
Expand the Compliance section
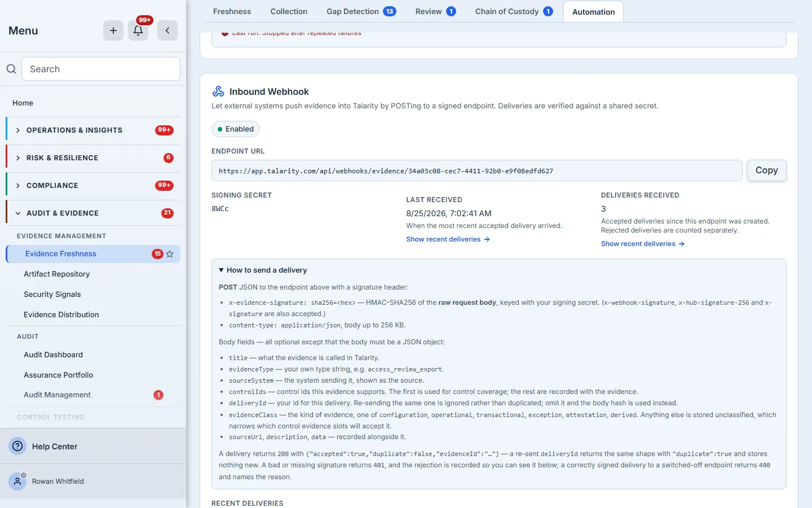tap(93, 186)
